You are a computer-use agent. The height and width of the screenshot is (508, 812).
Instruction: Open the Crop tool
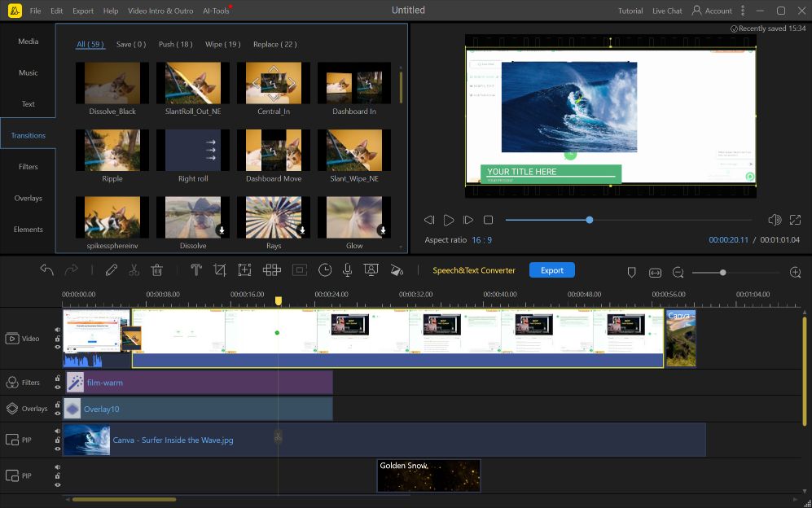point(221,269)
